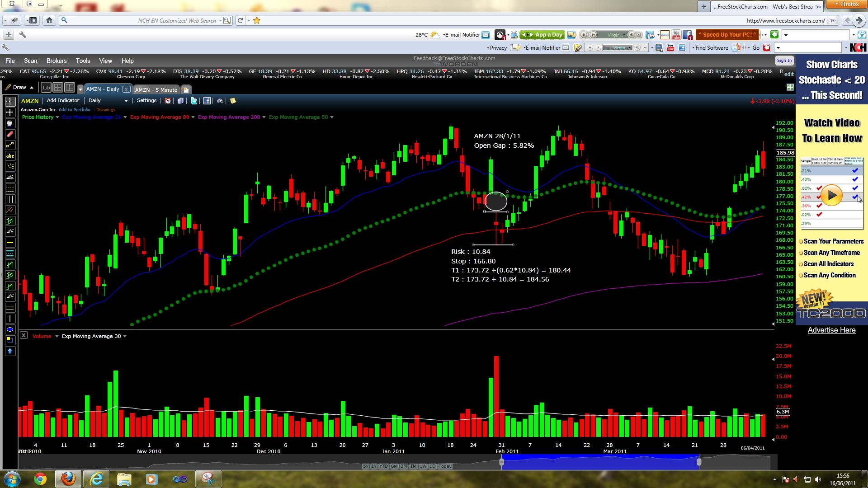Jump the chart range to Today
868x488 pixels.
445,466
